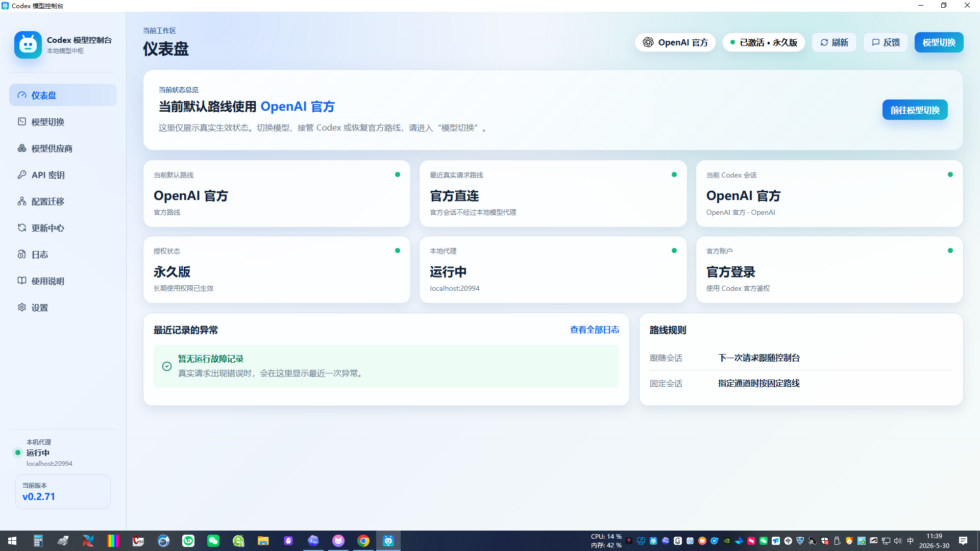Screen dimensions: 980x551
Task: Click the green dot on 最近真实请求路线 card
Action: pos(674,174)
